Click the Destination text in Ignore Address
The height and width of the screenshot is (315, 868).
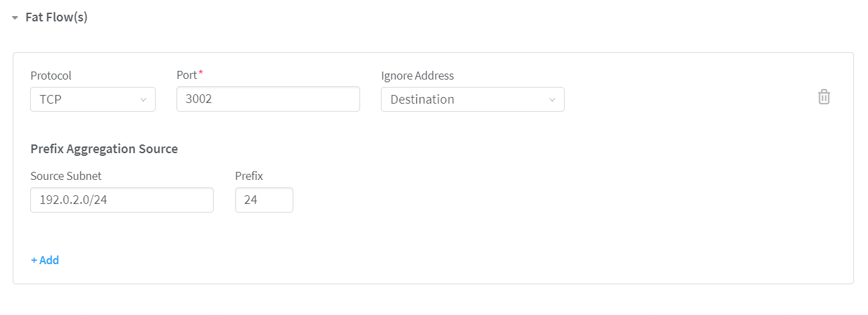[422, 100]
